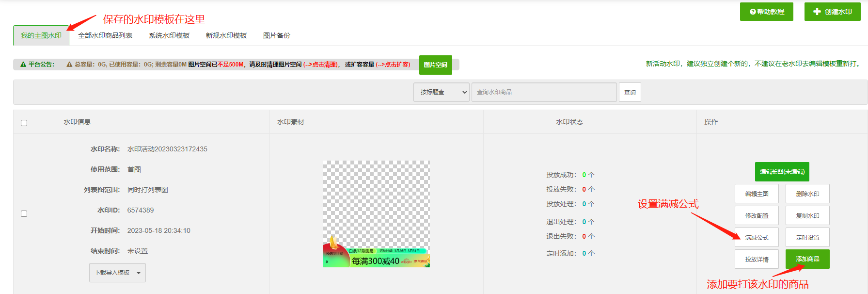868x294 pixels.
Task: Go to the 图片备份 tab
Action: [x=277, y=35]
